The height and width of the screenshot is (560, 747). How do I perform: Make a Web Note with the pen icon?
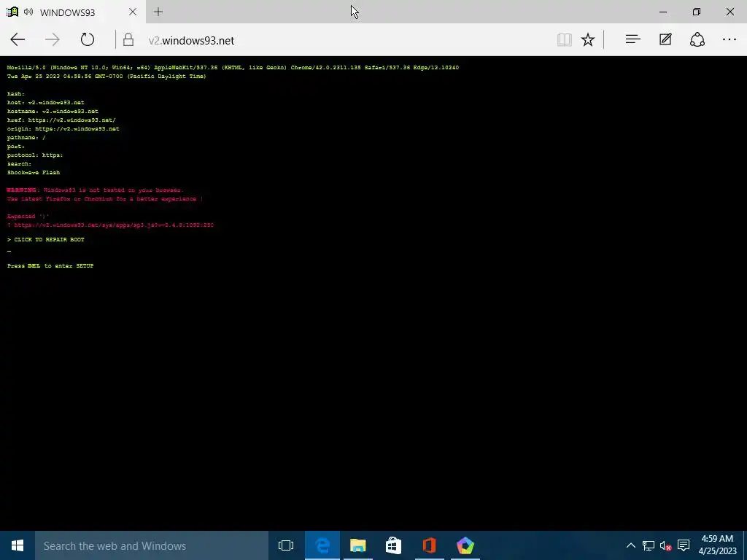(665, 39)
